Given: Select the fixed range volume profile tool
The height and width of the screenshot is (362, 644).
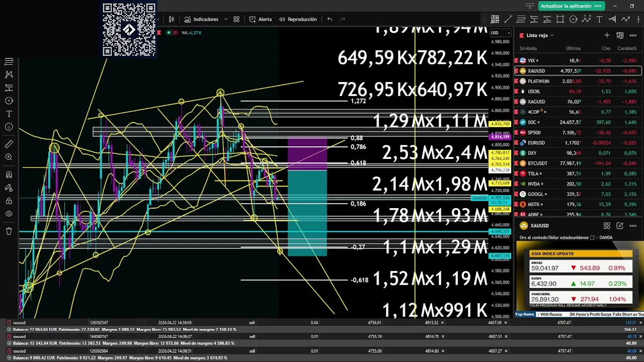Looking at the screenshot, I should coord(612,19).
